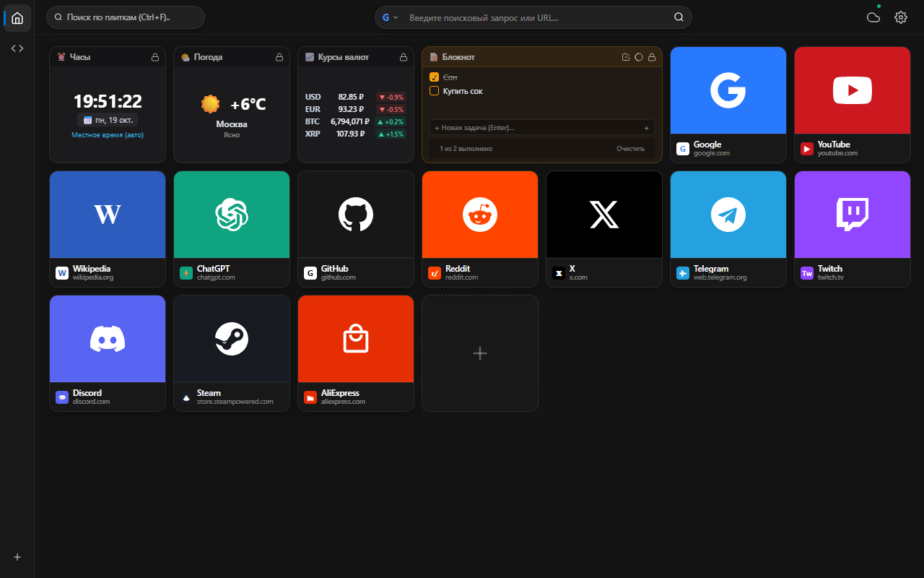Image resolution: width=924 pixels, height=578 pixels.
Task: Click the BTC rate 6,794,071 ₽
Action: pyautogui.click(x=349, y=121)
